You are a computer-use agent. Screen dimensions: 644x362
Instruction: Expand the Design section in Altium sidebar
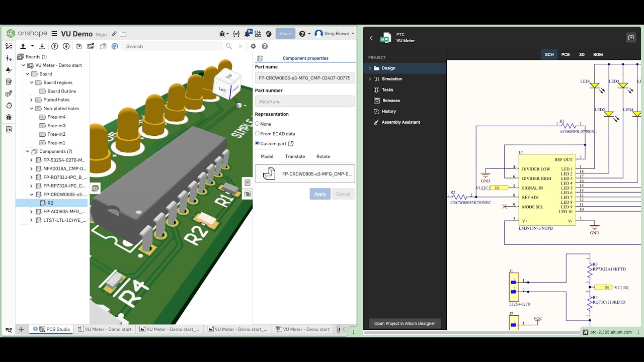point(370,68)
